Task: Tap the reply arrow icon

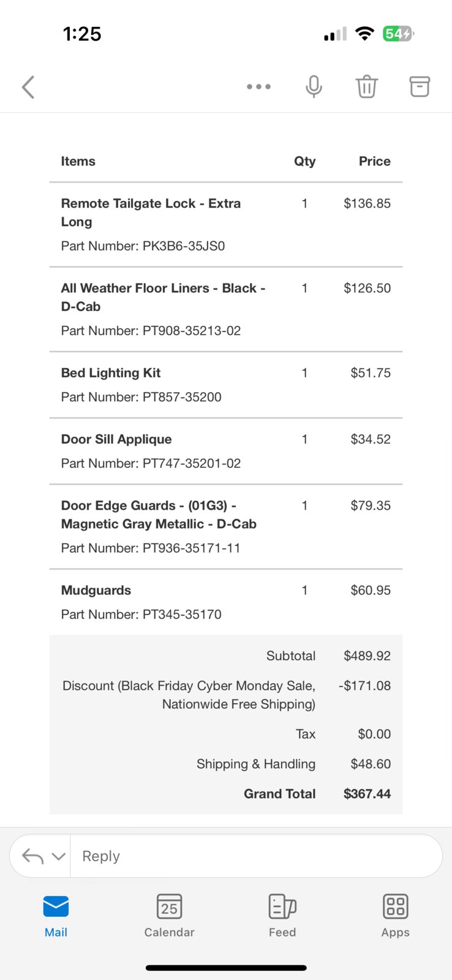Action: click(32, 856)
